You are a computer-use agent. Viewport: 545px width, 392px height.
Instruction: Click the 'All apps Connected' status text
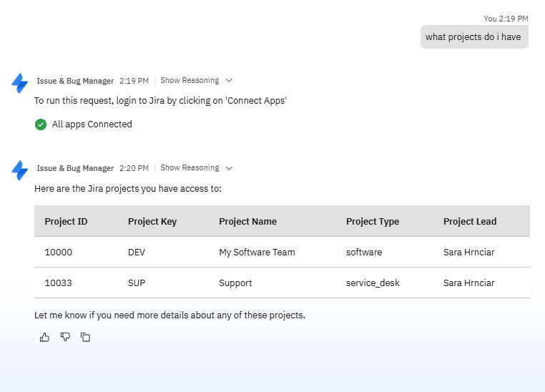[x=92, y=124]
